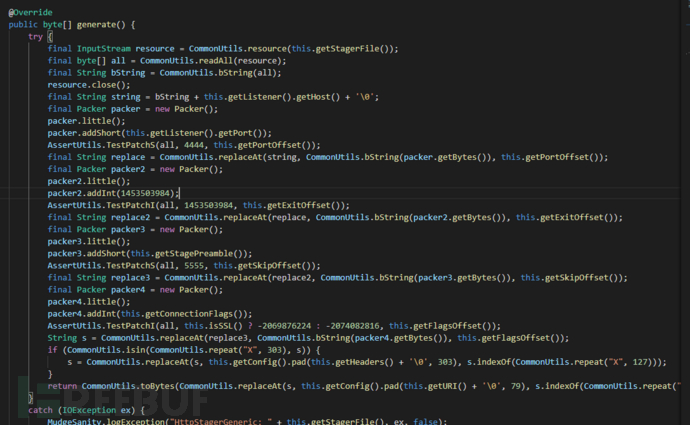
Task: Click 'final Packer packer4 = new Packer();' line
Action: pyautogui.click(x=135, y=289)
